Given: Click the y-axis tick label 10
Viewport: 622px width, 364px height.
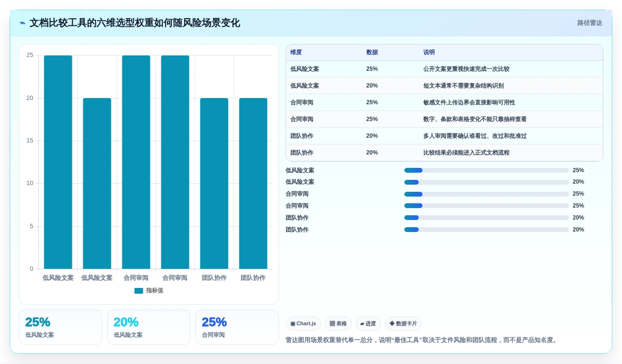Looking at the screenshot, I should (x=30, y=183).
